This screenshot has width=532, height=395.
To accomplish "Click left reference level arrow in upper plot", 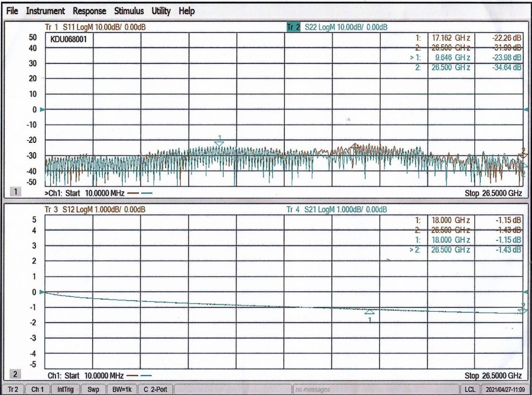I will pyautogui.click(x=42, y=110).
